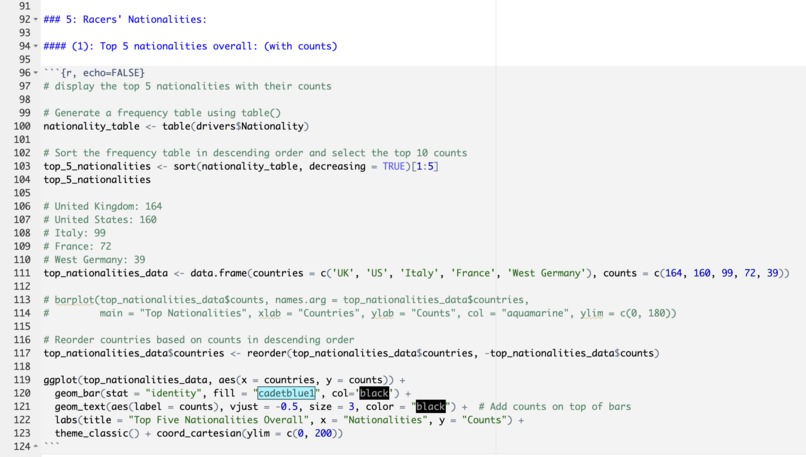Click 'drivers$Nationality' argument
Viewport: 806px width, 457px height.
250,126
